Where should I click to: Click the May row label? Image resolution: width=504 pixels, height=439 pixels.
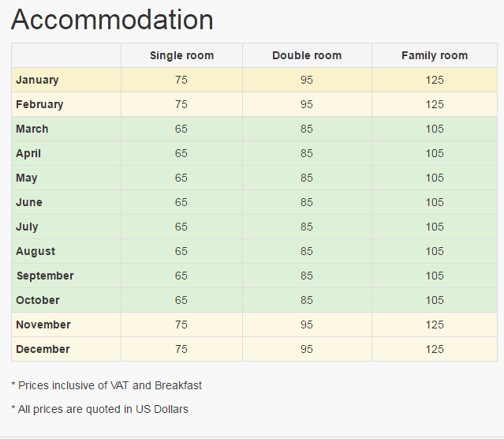click(27, 178)
